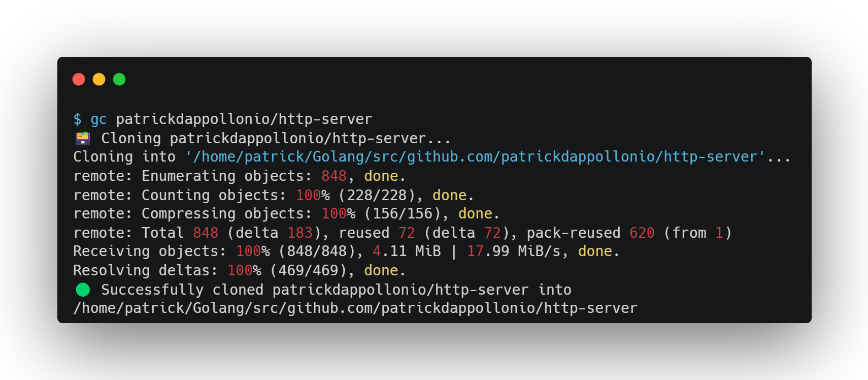Click the red 848 in Enumerating objects
Screen dimensions: 868x380
334,176
